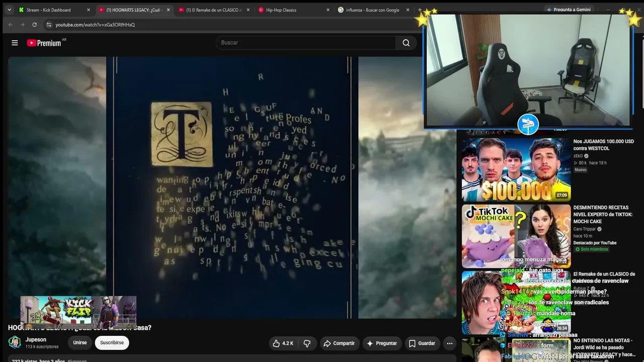Open the TikTok Mochi Cake video thumbnail
The width and height of the screenshot is (644, 362).
[x=516, y=236]
